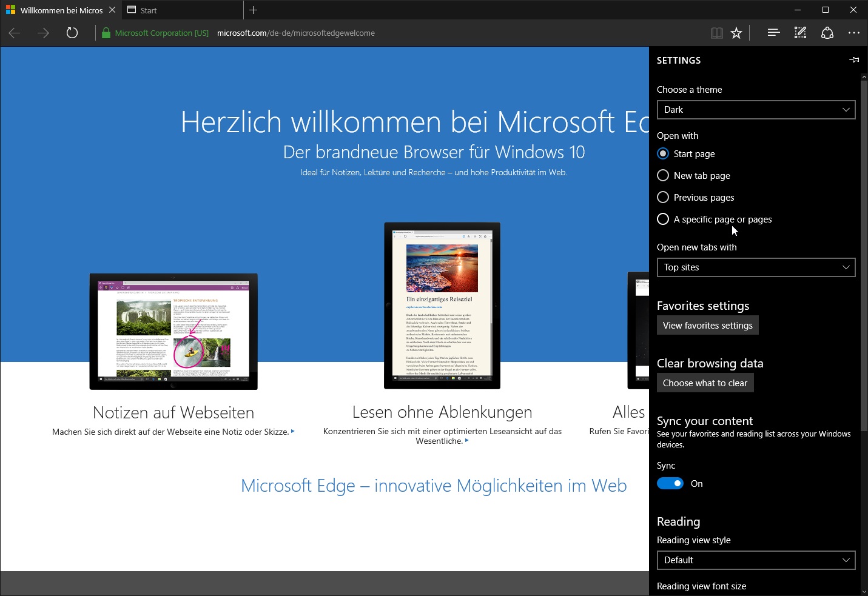Open the Choose a theme dropdown
Image resolution: width=868 pixels, height=596 pixels.
point(756,110)
